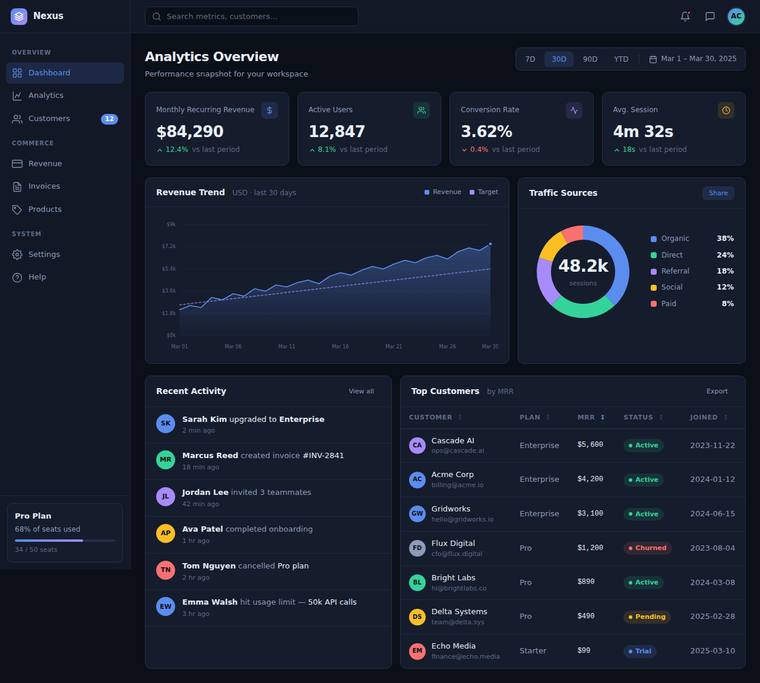Click the calendar icon beside the date range
The height and width of the screenshot is (683, 760).
(x=653, y=59)
